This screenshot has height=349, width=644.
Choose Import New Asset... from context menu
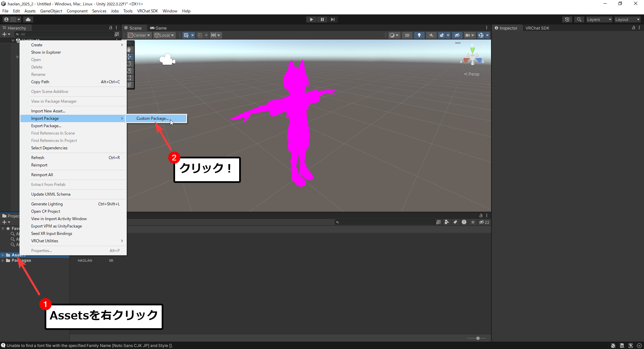(x=73, y=111)
